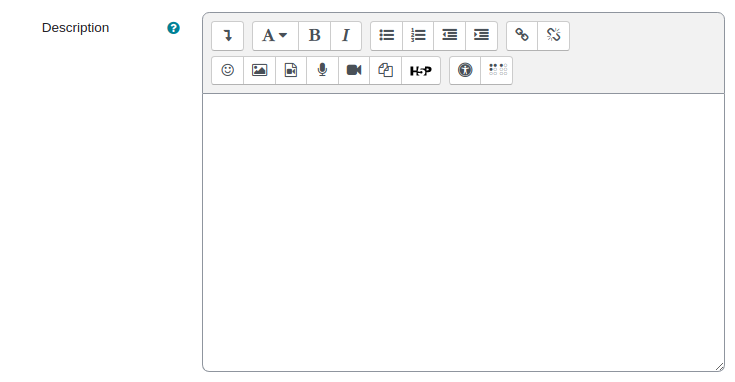Screen dimensions: 735x382
Task: Apply bold formatting
Action: (x=315, y=36)
